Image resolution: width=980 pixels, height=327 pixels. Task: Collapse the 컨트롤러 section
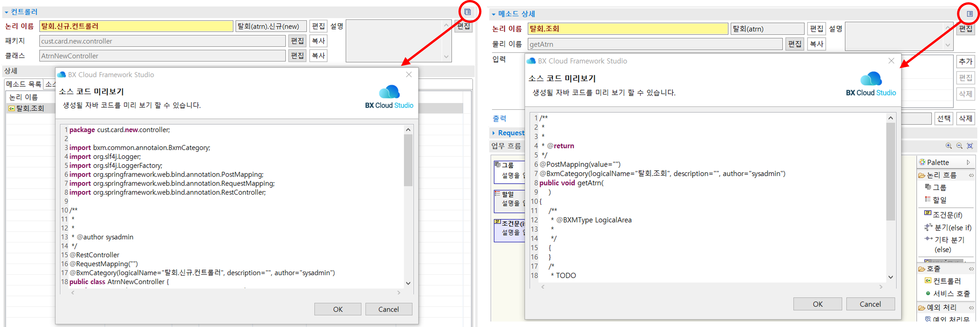point(6,12)
